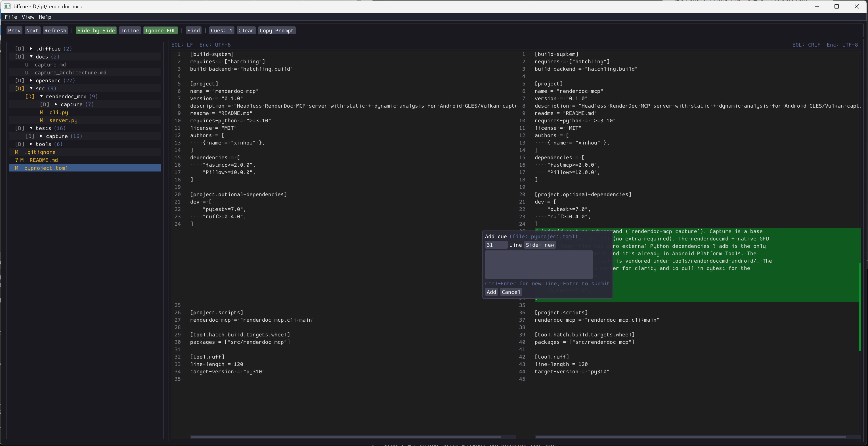Expand the .diffcue folder
868x446 pixels.
point(31,49)
